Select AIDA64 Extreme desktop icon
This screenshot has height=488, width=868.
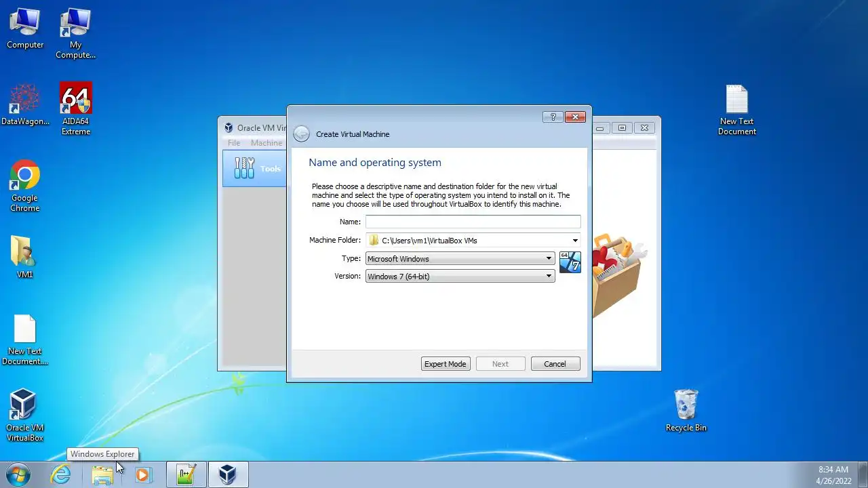coord(76,109)
